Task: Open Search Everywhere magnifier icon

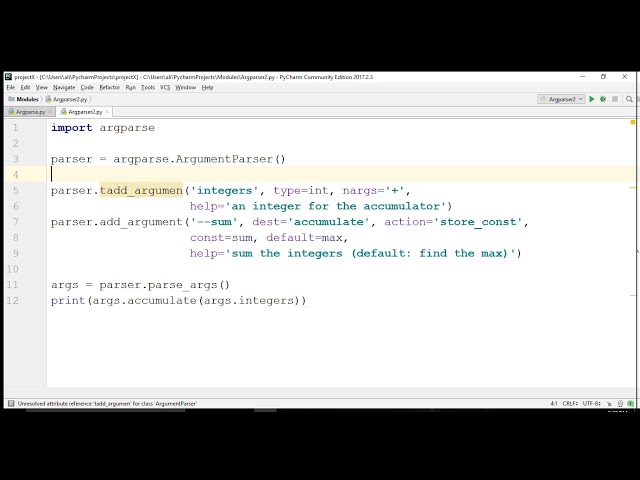Action: tap(629, 99)
